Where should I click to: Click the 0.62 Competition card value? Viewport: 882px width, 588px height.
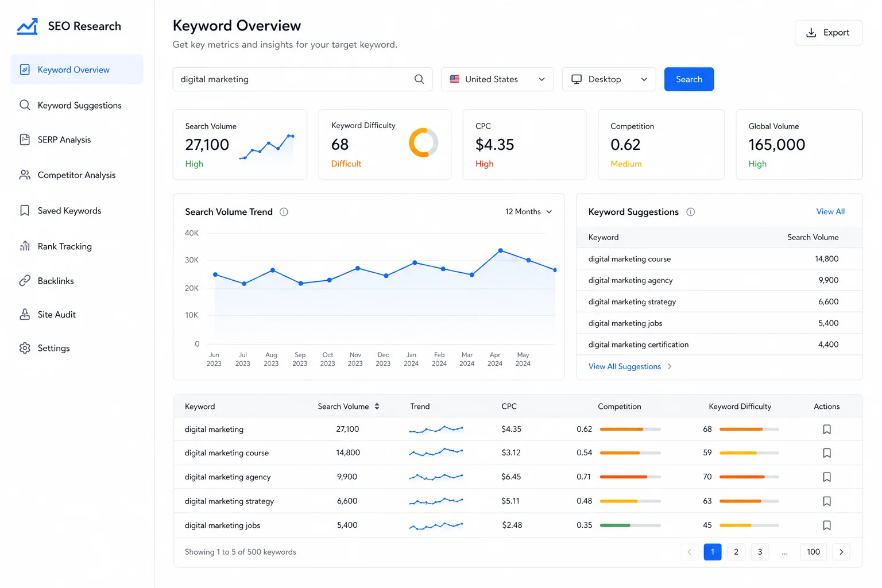pyautogui.click(x=625, y=145)
